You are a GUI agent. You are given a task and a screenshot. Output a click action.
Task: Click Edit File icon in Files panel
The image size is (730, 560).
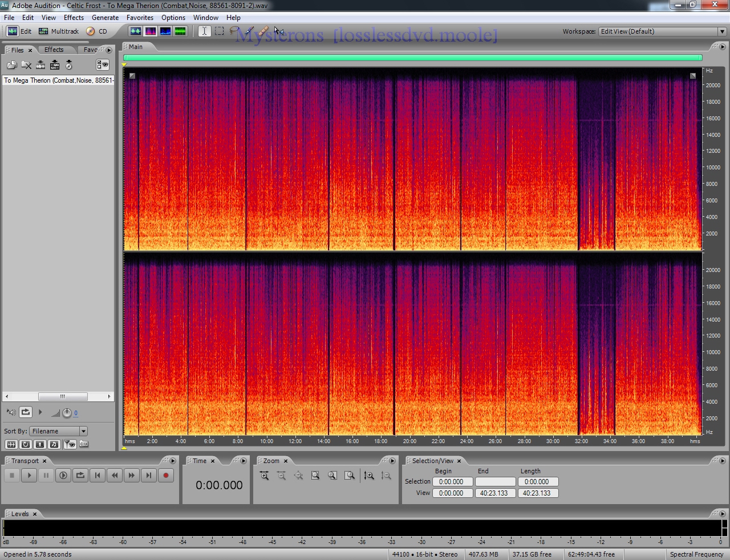pos(40,65)
